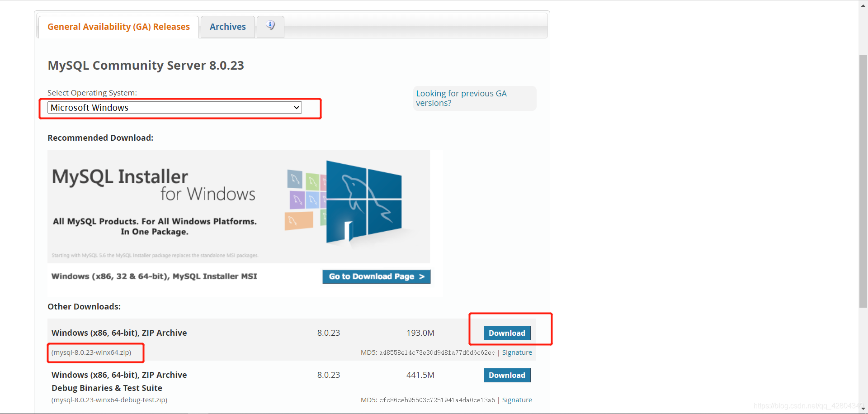Open the Select Operating System dropdown

pos(175,108)
